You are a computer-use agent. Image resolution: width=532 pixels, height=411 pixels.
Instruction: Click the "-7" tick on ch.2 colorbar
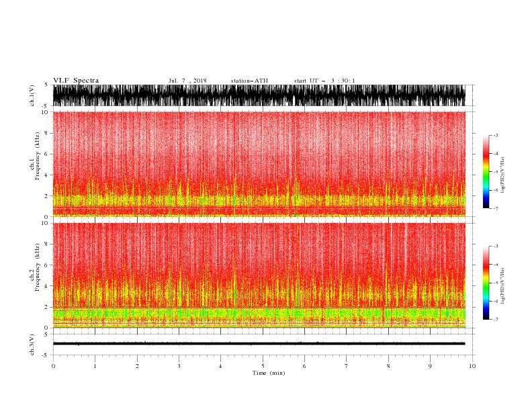pos(496,320)
